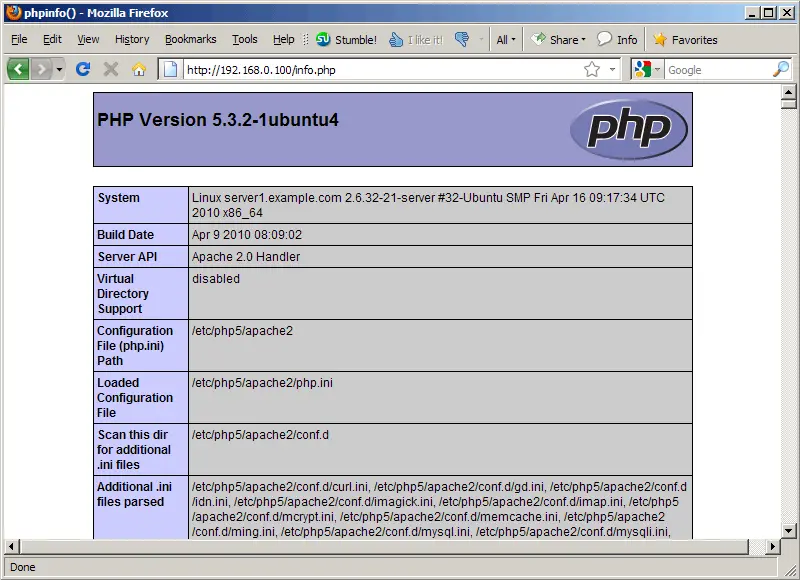Open the Edit menu
Viewport: 800px width, 580px height.
tap(52, 39)
